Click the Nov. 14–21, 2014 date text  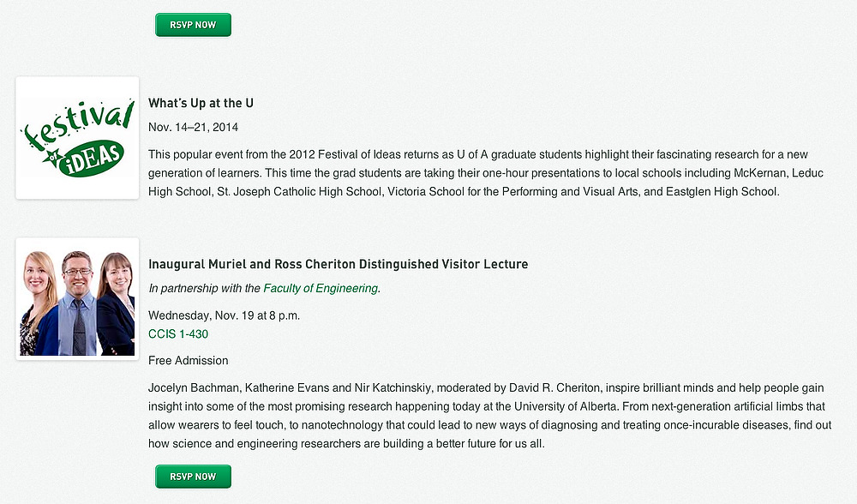tap(193, 127)
